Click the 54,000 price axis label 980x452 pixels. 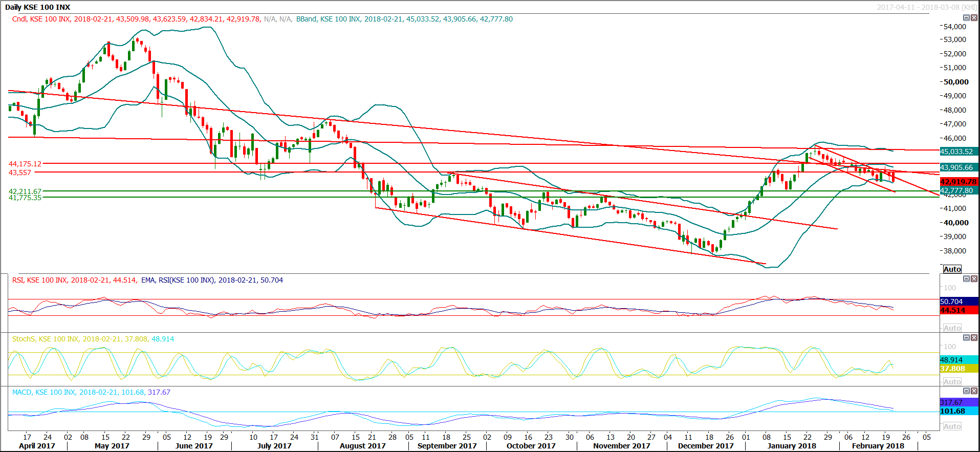(955, 27)
